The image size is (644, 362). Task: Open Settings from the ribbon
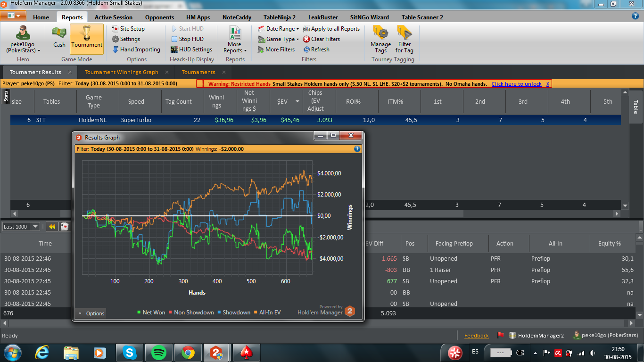pyautogui.click(x=126, y=39)
